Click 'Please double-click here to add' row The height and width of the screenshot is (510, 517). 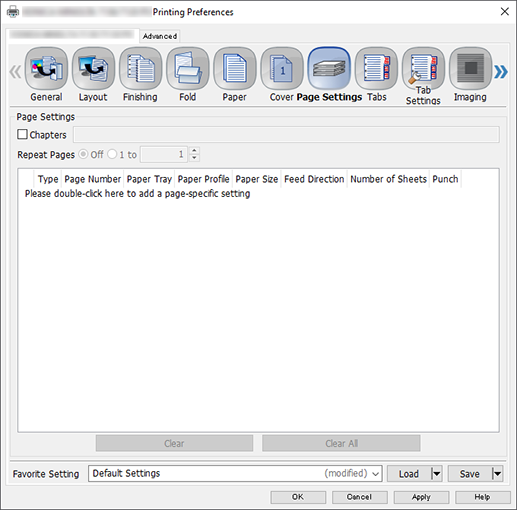[137, 194]
